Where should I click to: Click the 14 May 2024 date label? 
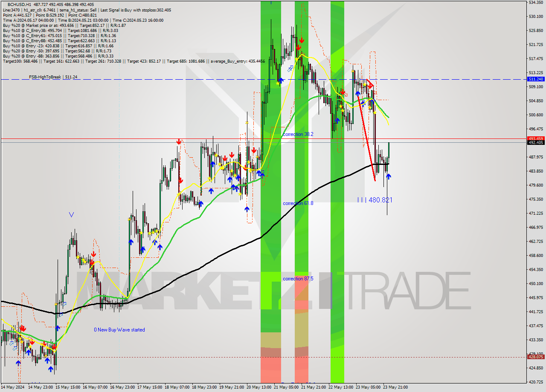coord(13,387)
